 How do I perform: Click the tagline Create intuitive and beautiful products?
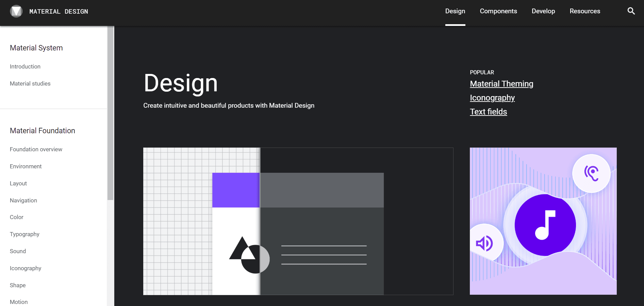click(229, 106)
